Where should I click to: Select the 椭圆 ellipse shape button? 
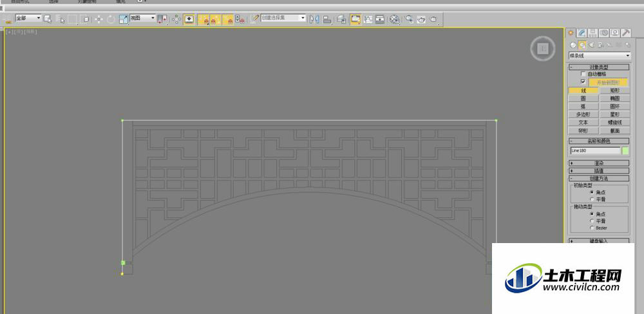coord(614,98)
